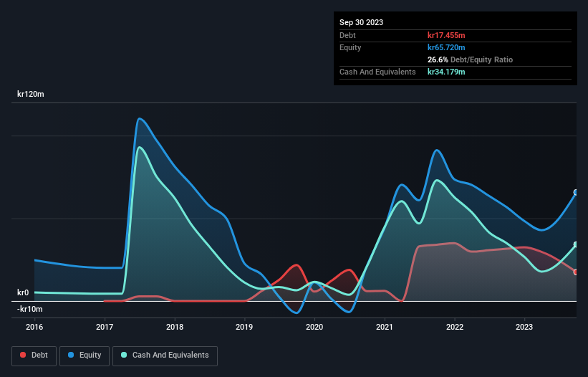Toggle the Debt series legend button
588x377 pixels.
pyautogui.click(x=34, y=355)
